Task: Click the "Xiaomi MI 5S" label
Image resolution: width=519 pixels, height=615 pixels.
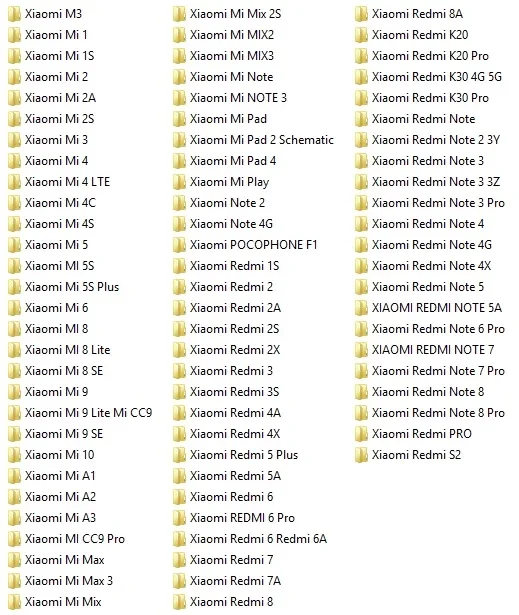Action: 60,266
